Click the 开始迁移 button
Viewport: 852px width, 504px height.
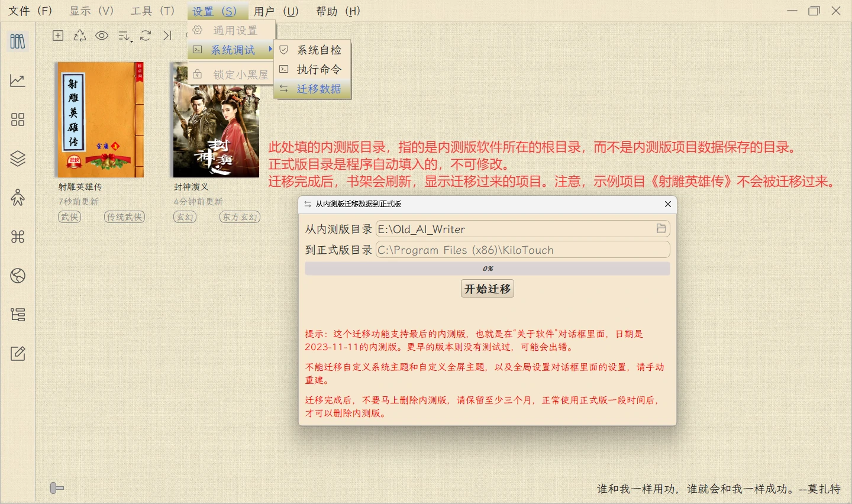(x=488, y=289)
